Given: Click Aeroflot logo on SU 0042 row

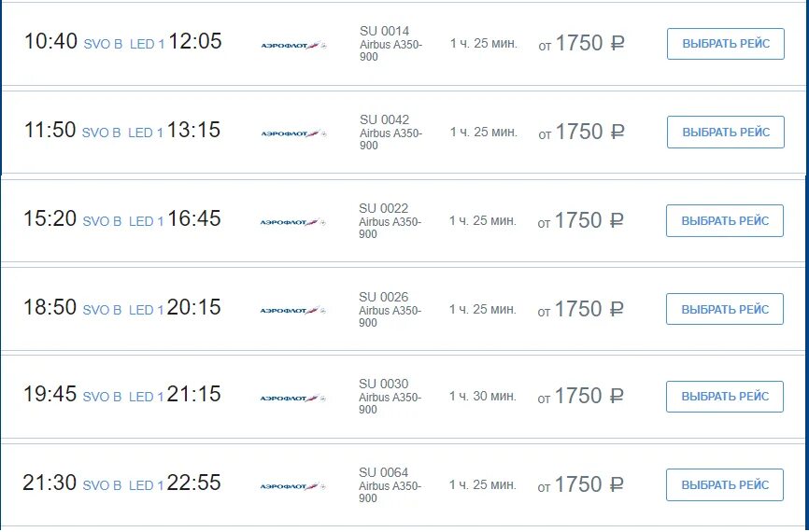Looking at the screenshot, I should (293, 133).
